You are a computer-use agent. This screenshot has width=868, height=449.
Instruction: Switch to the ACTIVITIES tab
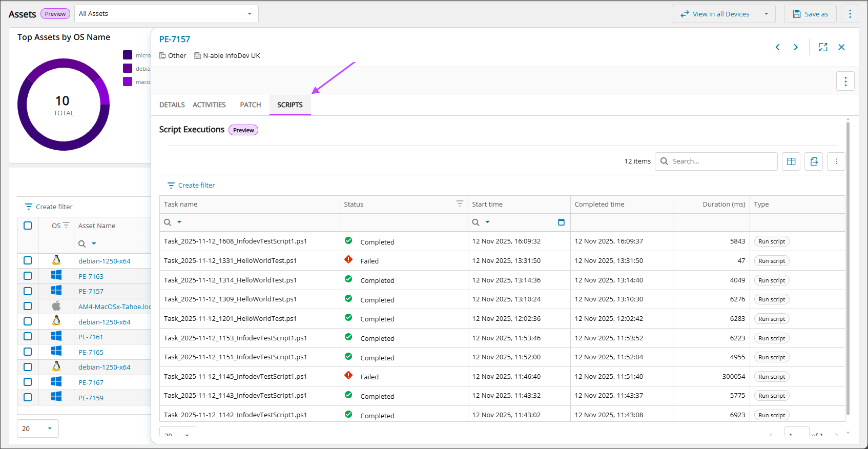(209, 105)
